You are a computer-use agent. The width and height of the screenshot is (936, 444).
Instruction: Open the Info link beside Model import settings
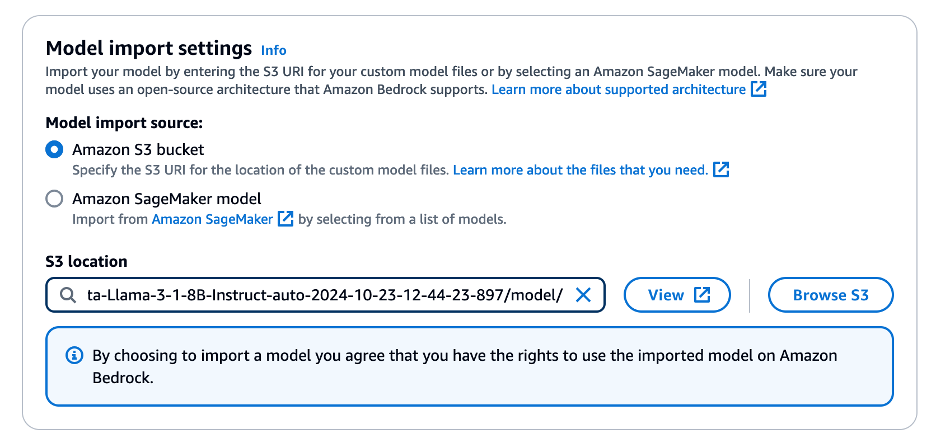pyautogui.click(x=273, y=50)
